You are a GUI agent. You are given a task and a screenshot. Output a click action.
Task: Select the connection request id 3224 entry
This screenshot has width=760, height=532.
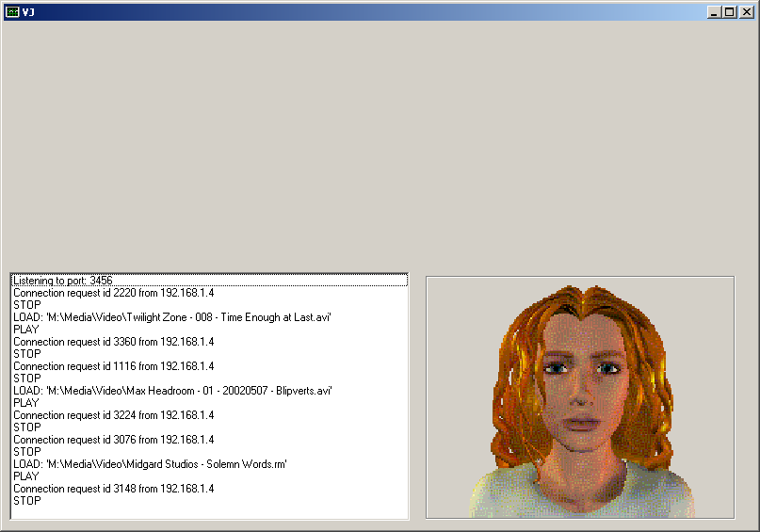click(x=113, y=415)
